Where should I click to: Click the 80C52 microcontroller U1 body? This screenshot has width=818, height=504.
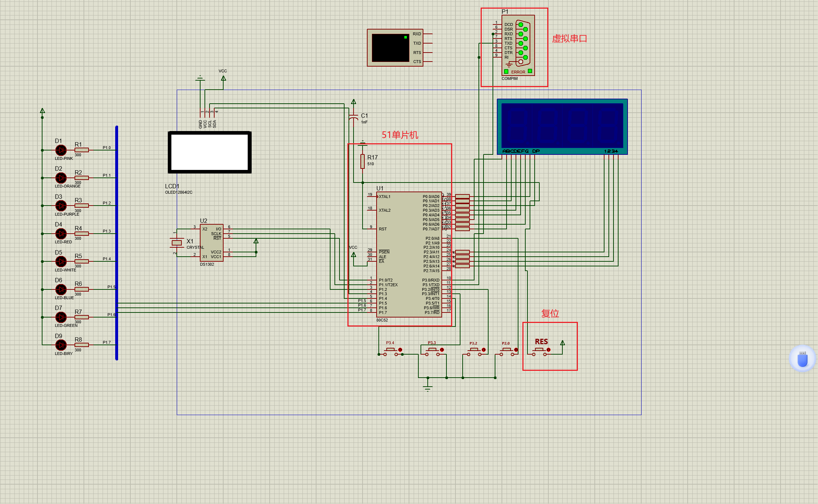point(409,254)
